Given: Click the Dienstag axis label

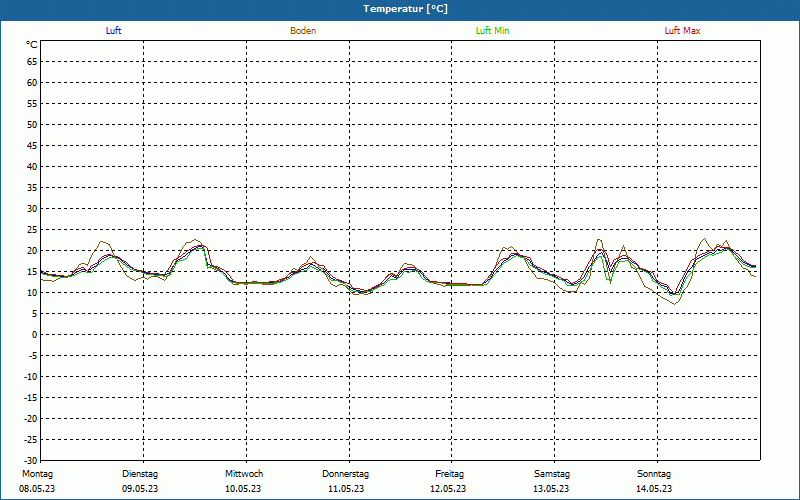Looking at the screenshot, I should (140, 474).
